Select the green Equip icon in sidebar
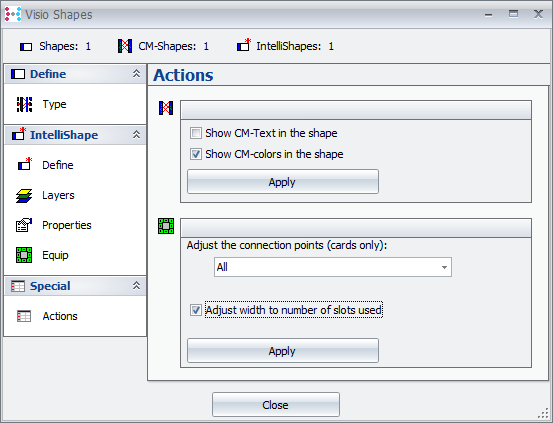 [24, 255]
